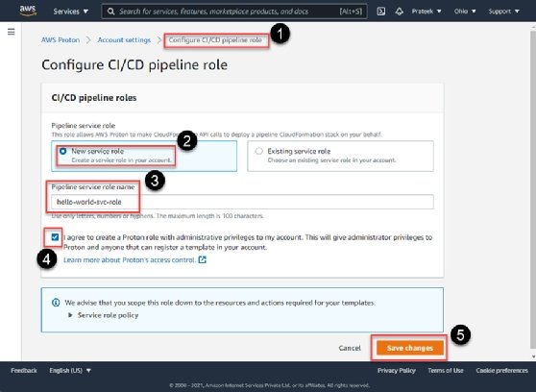
Task: Select the Existing service role radio button
Action: [x=258, y=151]
